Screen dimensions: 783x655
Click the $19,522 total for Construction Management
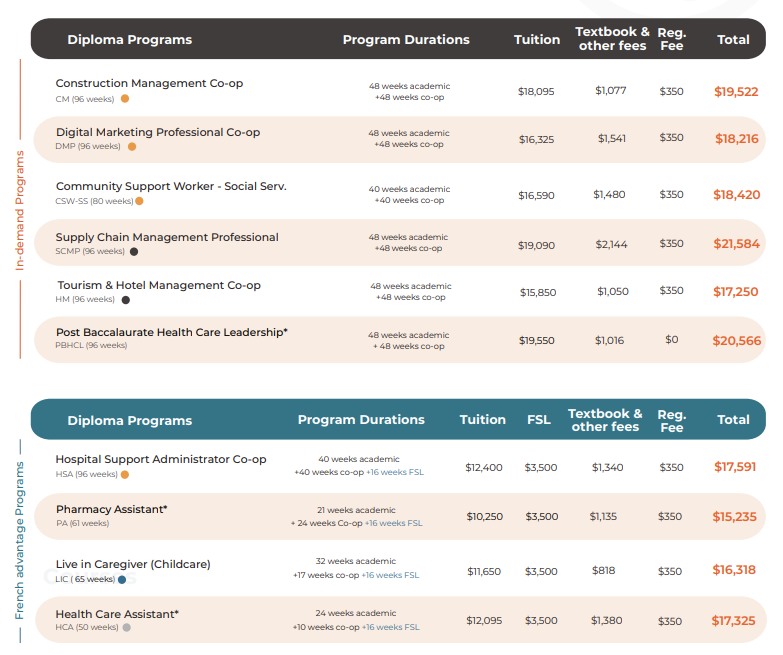pos(736,91)
